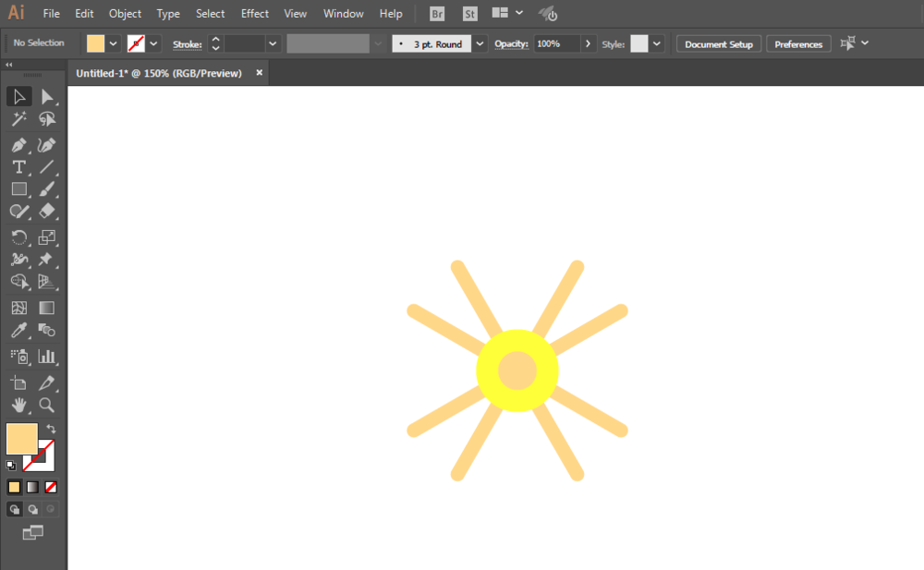Select the Line Segment tool

coord(46,167)
